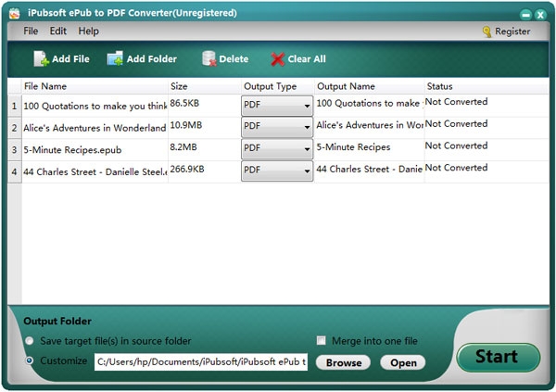Image resolution: width=556 pixels, height=392 pixels.
Task: Click the red X Clear All icon
Action: 278,59
